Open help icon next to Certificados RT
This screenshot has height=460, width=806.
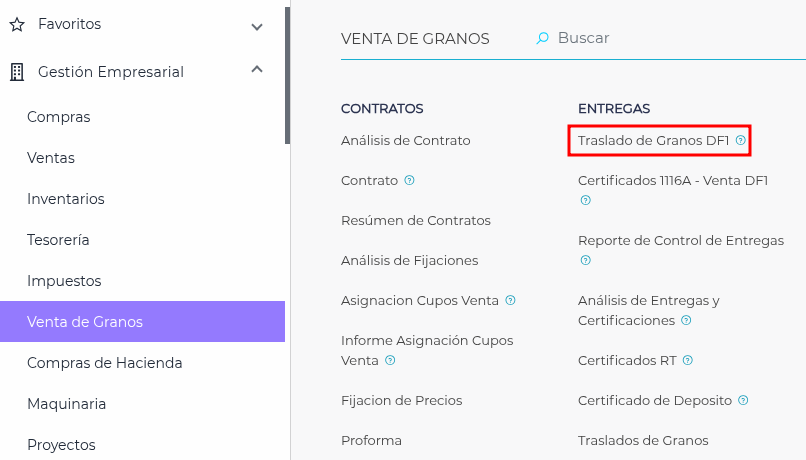point(688,360)
